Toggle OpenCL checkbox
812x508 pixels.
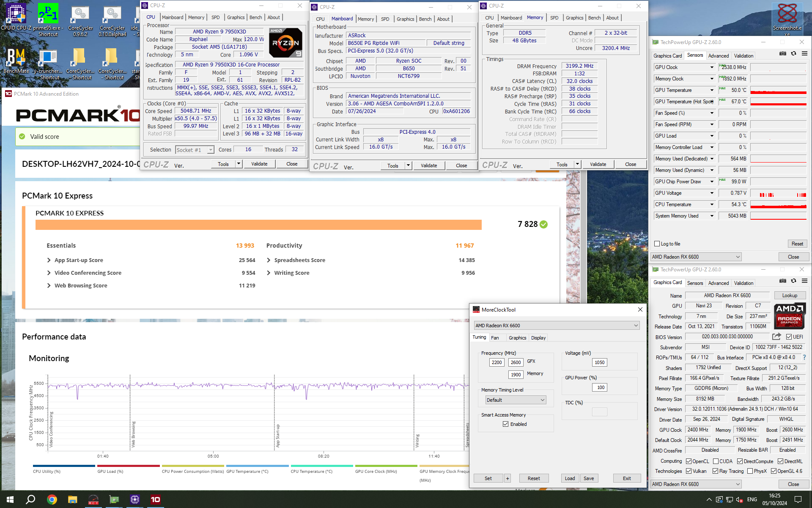click(689, 461)
